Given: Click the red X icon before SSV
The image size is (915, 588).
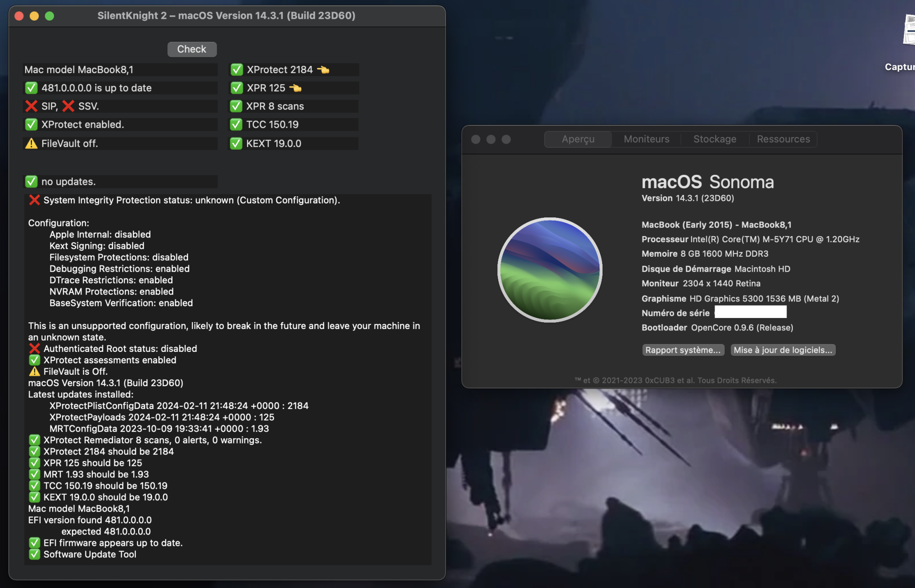Looking at the screenshot, I should coord(68,106).
